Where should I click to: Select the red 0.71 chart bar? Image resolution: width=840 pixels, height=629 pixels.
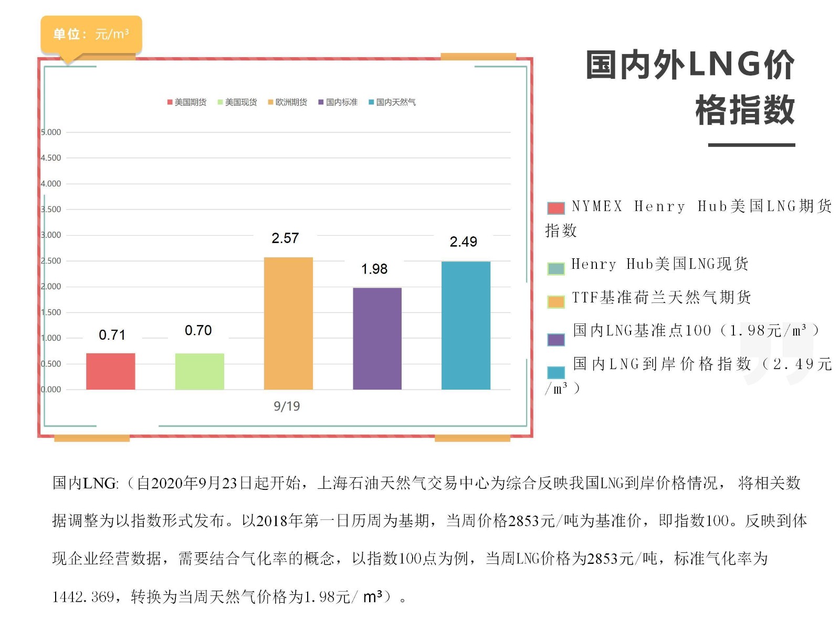111,371
